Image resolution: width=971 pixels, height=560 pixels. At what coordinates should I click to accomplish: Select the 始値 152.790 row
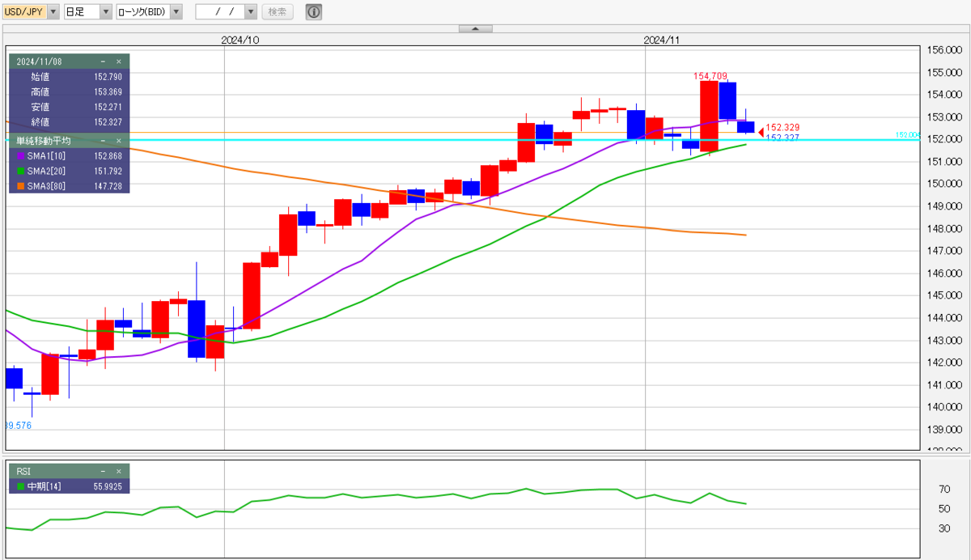coord(69,77)
